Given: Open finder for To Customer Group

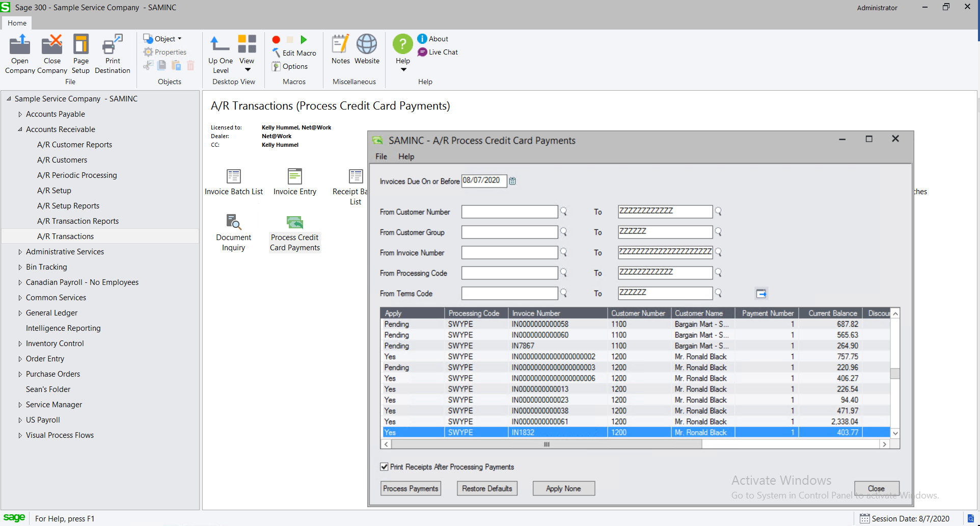Looking at the screenshot, I should pyautogui.click(x=718, y=232).
